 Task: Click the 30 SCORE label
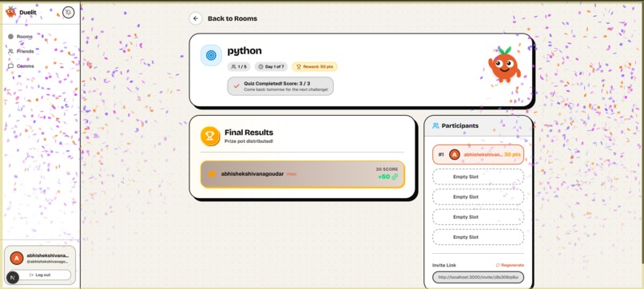(x=387, y=169)
